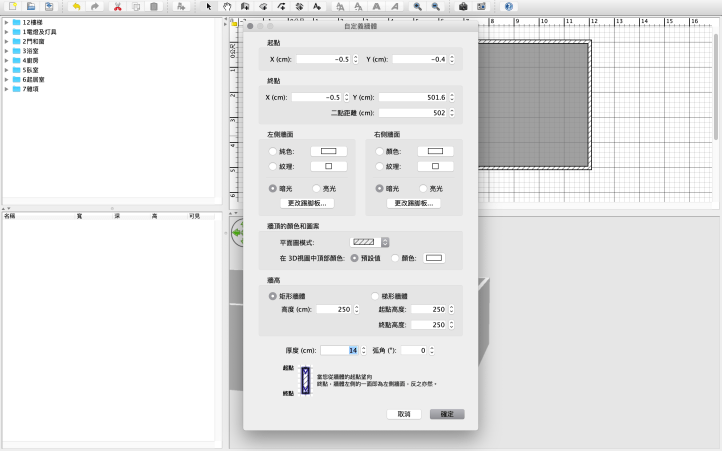The width and height of the screenshot is (722, 451).
Task: Click left side 更改踢腳板 button
Action: pyautogui.click(x=305, y=203)
